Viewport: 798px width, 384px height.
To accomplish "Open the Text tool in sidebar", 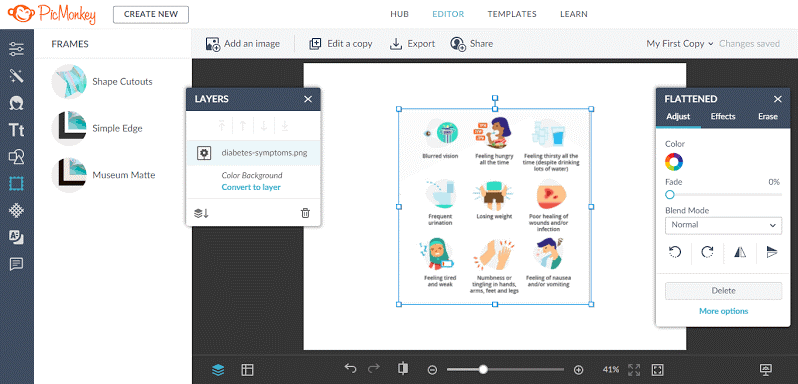I will coord(17,130).
